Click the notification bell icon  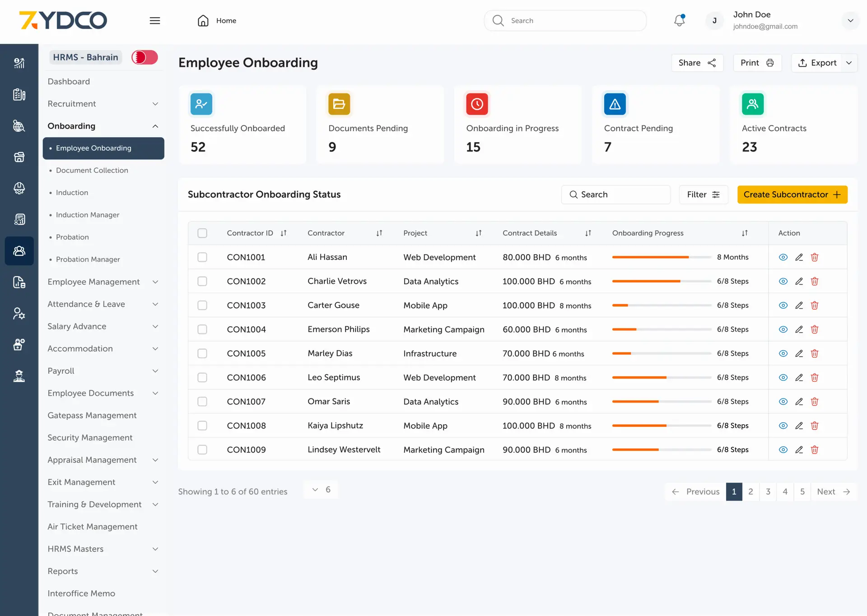click(x=679, y=20)
